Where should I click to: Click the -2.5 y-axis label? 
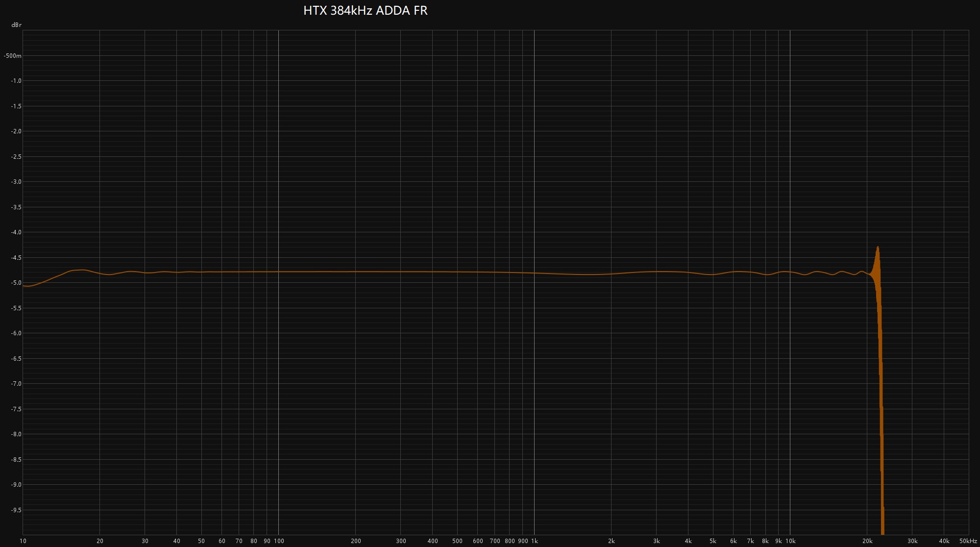click(x=16, y=157)
